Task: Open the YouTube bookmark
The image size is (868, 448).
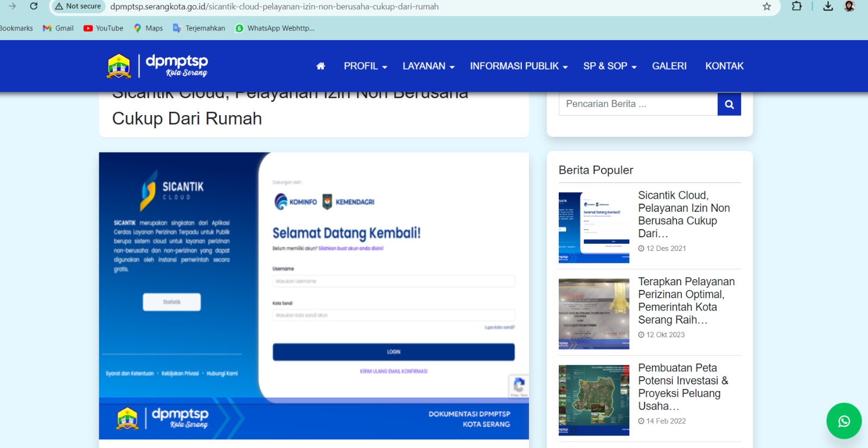Action: click(104, 28)
